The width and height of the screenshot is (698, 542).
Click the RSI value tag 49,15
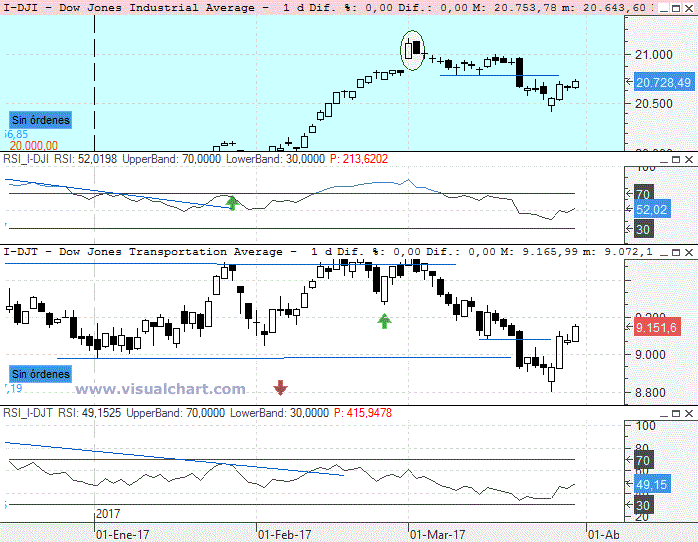[651, 485]
